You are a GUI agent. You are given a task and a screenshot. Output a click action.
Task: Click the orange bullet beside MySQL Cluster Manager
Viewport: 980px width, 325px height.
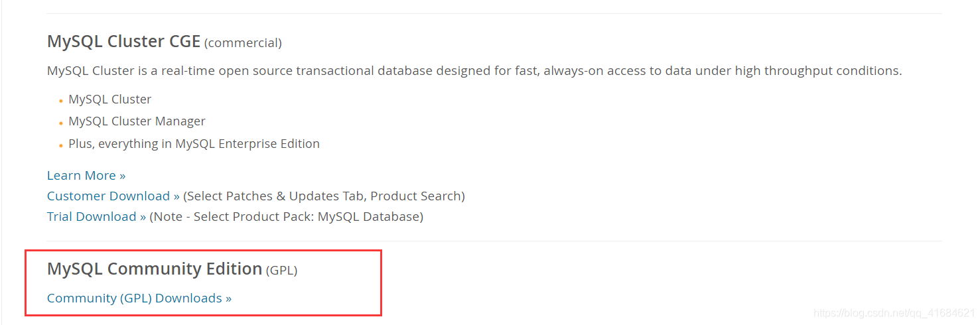click(x=60, y=123)
